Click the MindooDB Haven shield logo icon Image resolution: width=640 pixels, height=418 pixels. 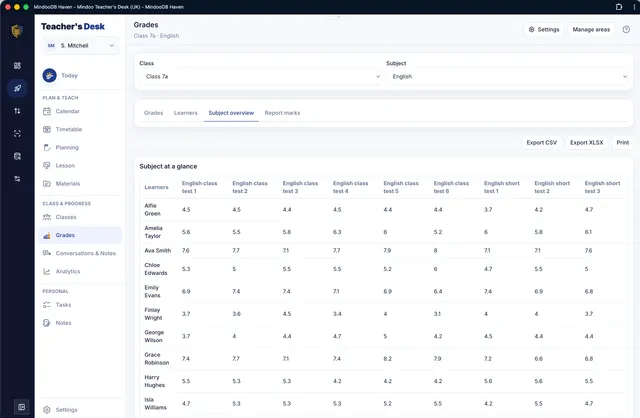[17, 31]
